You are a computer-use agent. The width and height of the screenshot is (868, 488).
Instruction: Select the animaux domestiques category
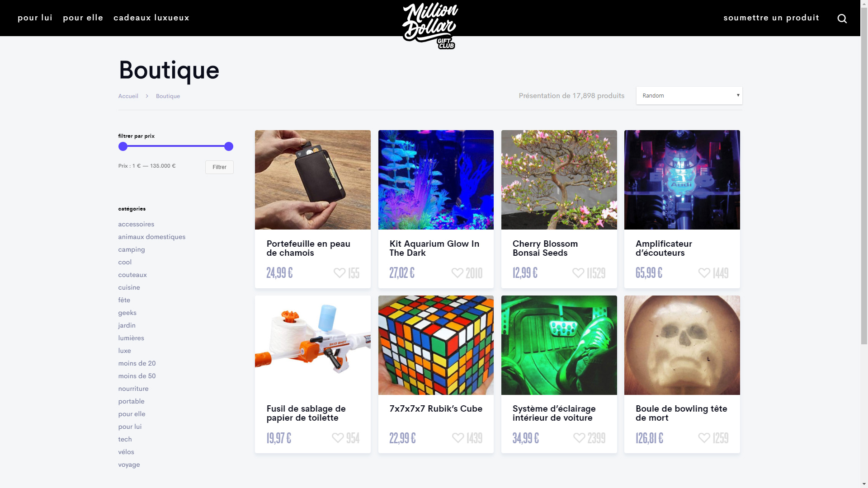tap(152, 237)
